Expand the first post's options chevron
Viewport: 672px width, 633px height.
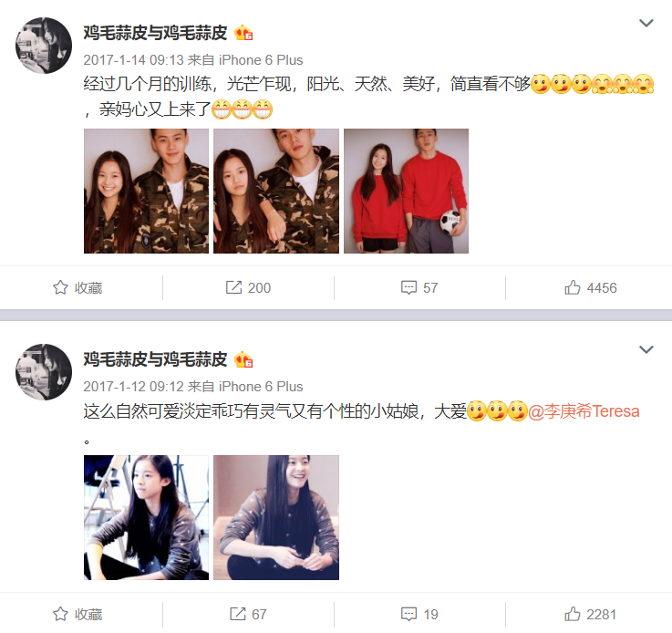click(646, 23)
